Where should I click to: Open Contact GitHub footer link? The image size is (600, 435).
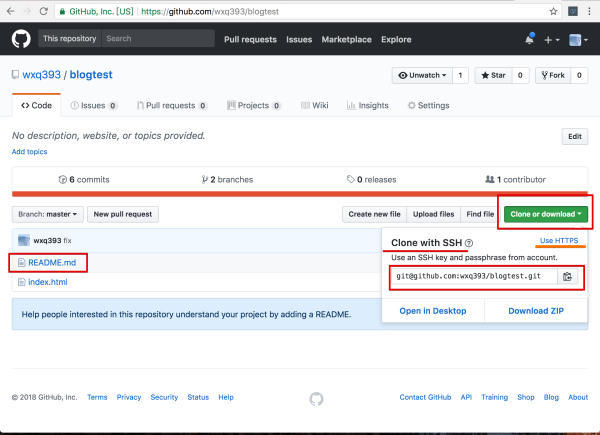[425, 397]
